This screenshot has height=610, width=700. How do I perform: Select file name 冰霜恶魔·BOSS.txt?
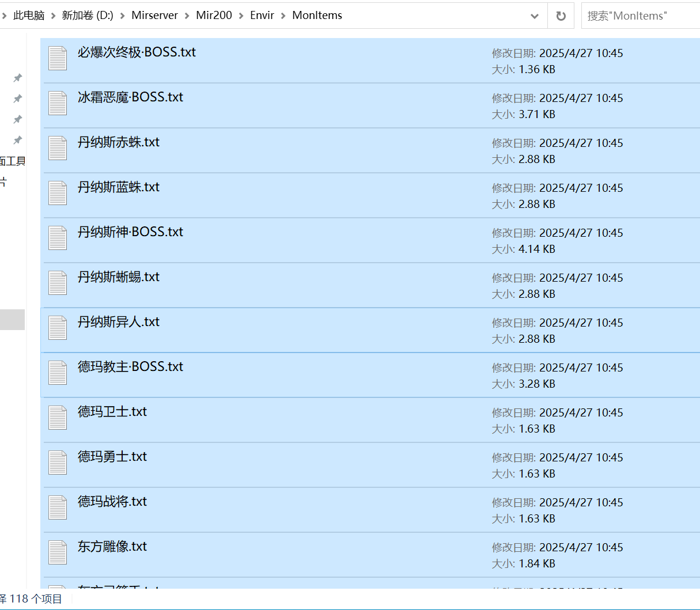[130, 97]
